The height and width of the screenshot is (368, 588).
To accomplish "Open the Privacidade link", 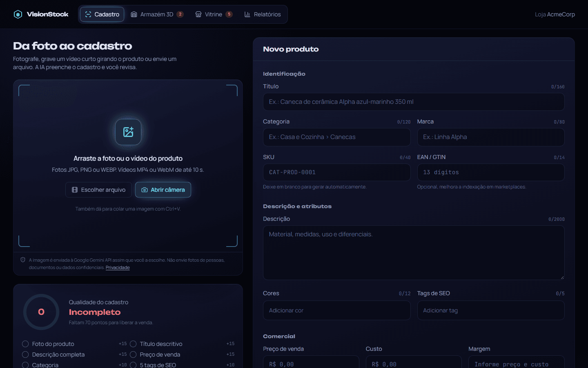I will [118, 267].
